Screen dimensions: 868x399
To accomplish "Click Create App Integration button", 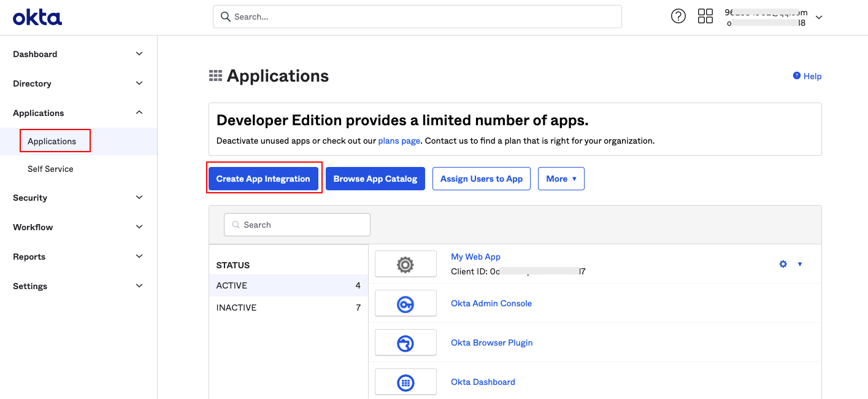I will point(263,179).
